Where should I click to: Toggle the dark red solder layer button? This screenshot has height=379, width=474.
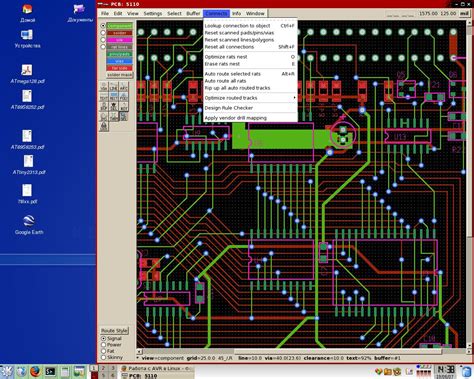tap(119, 33)
